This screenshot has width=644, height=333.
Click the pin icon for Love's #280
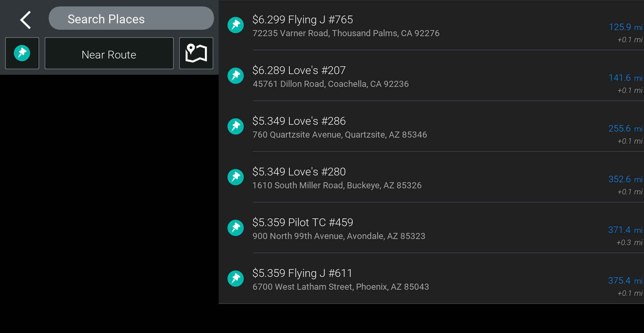[236, 177]
